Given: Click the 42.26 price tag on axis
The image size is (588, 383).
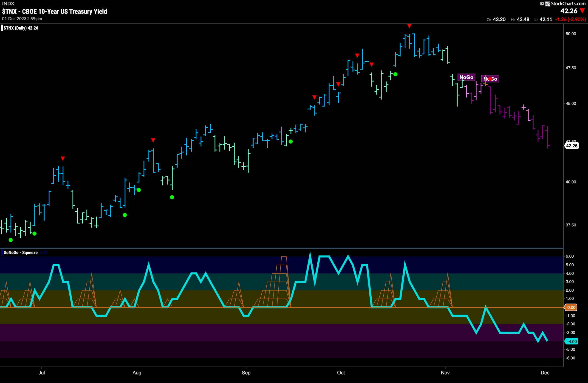Looking at the screenshot, I should pyautogui.click(x=572, y=146).
